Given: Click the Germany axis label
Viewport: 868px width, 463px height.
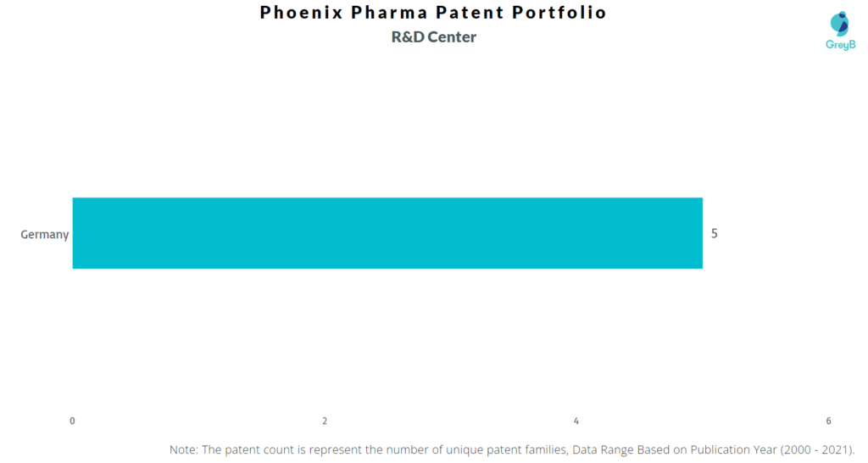Looking at the screenshot, I should pos(44,234).
